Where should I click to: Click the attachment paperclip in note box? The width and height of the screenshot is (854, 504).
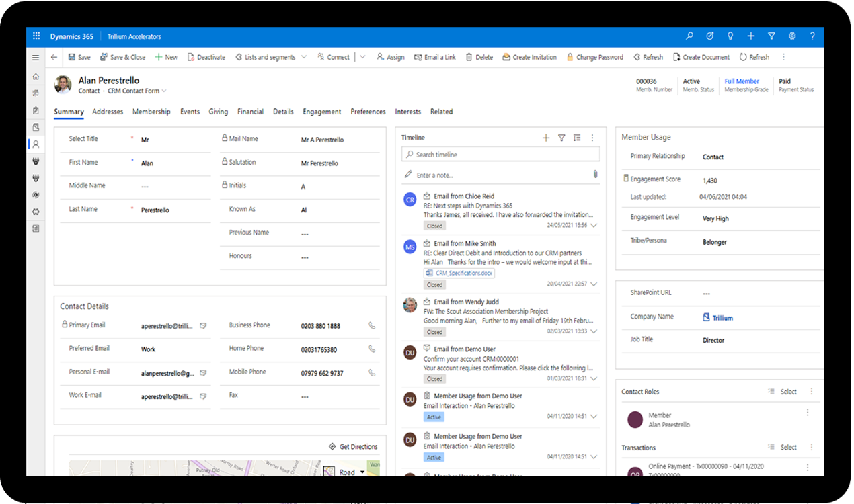(595, 175)
